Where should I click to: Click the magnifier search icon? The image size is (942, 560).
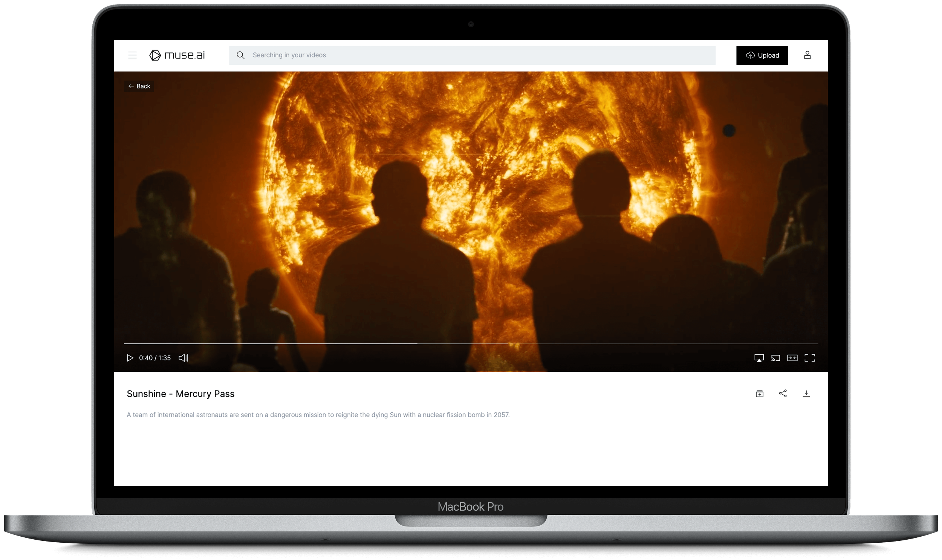point(240,55)
